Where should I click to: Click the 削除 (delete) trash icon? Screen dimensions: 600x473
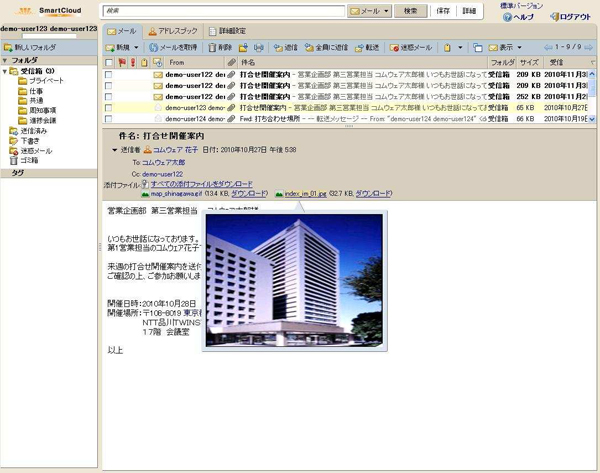click(220, 47)
